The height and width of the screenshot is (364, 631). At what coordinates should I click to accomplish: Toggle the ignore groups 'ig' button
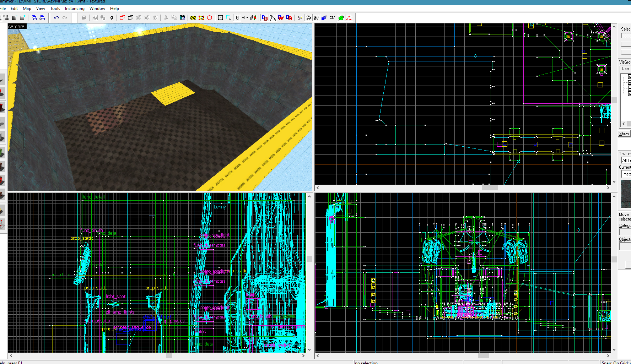[111, 18]
